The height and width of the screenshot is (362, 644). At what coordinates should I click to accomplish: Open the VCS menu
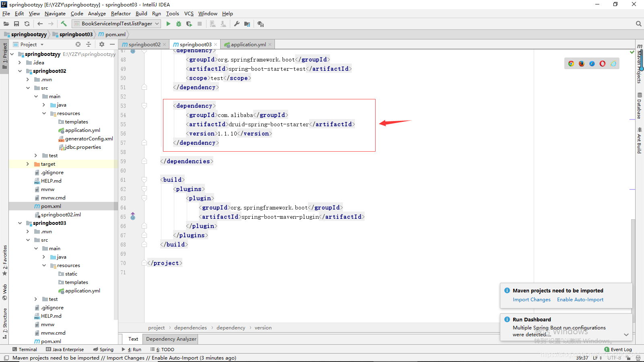(x=189, y=14)
